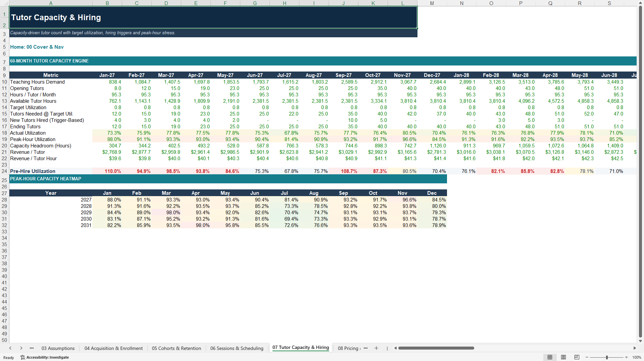644x361 pixels.
Task: Select column A header
Action: pyautogui.click(x=51, y=3)
